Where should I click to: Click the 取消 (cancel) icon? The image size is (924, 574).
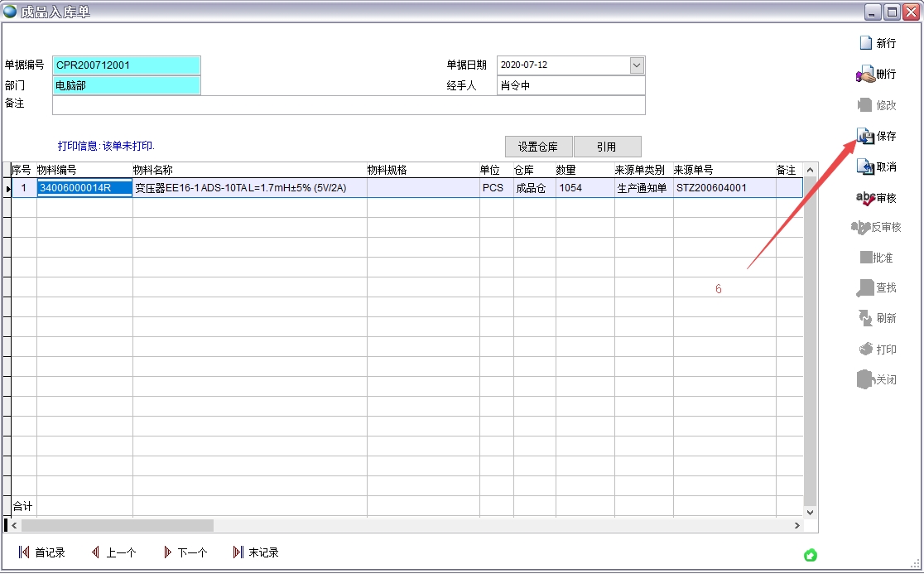click(866, 166)
